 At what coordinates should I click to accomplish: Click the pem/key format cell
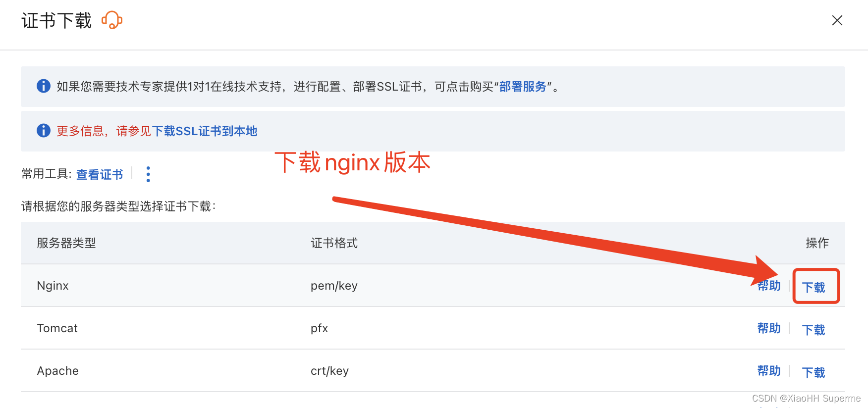tap(334, 286)
